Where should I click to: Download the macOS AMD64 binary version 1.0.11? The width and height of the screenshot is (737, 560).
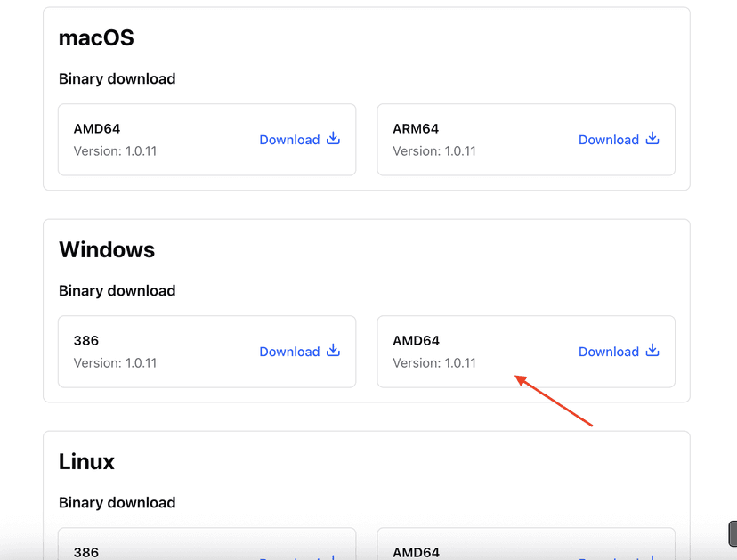coord(289,139)
